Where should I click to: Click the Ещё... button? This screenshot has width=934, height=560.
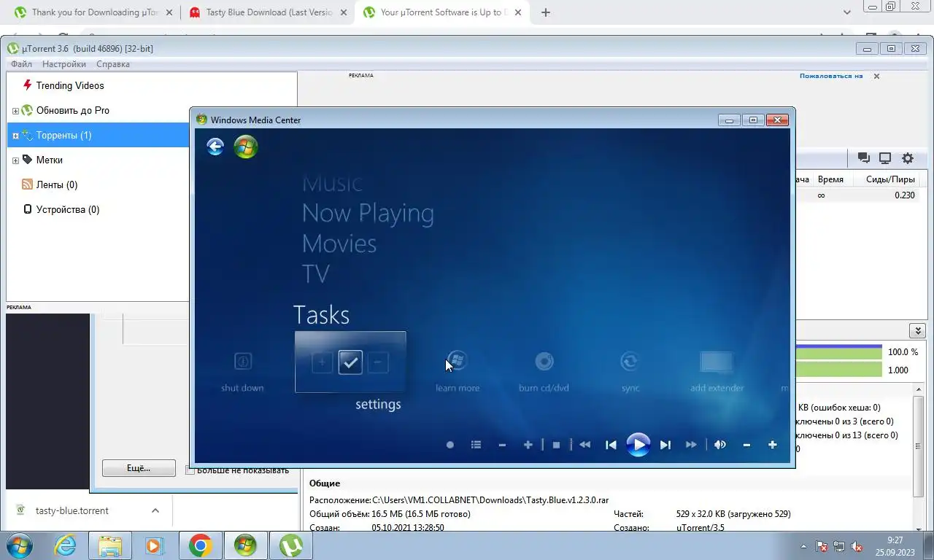click(139, 468)
